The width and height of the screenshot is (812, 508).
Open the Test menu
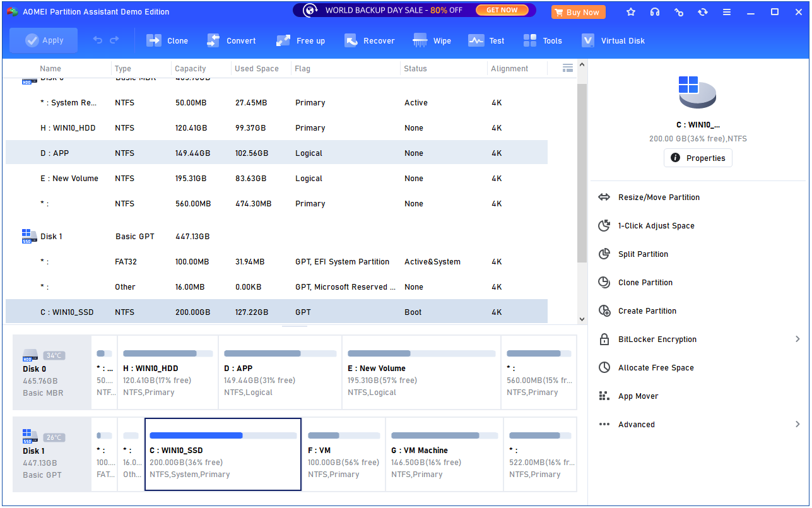pos(486,40)
